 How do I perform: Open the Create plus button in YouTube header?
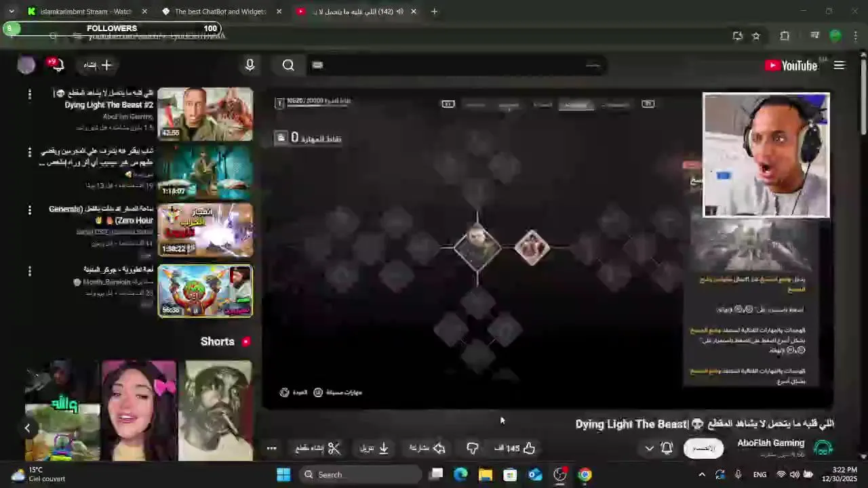click(98, 65)
